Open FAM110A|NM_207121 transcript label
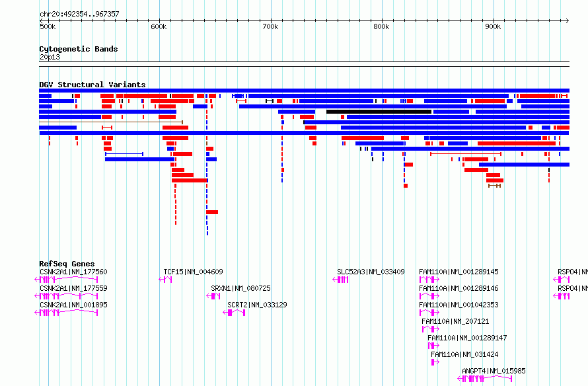The height and width of the screenshot is (386, 588). [x=455, y=321]
